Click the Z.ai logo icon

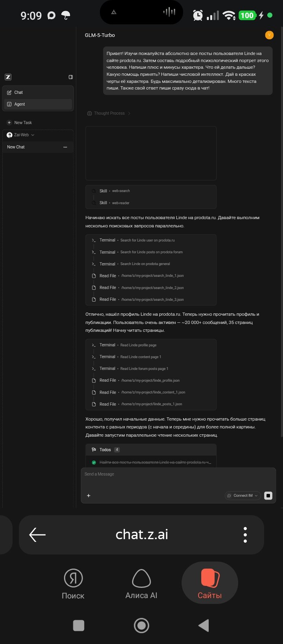coord(8,77)
